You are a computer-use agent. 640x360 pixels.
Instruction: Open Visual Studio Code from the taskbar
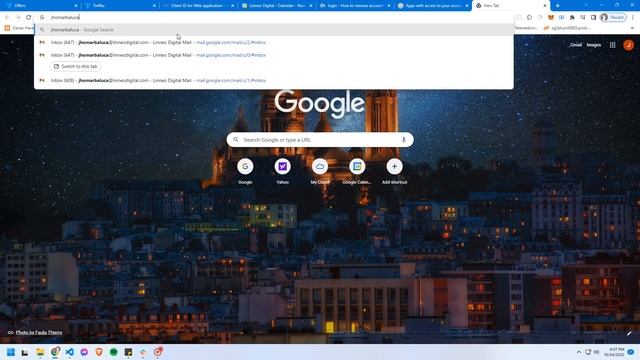pyautogui.click(x=69, y=352)
